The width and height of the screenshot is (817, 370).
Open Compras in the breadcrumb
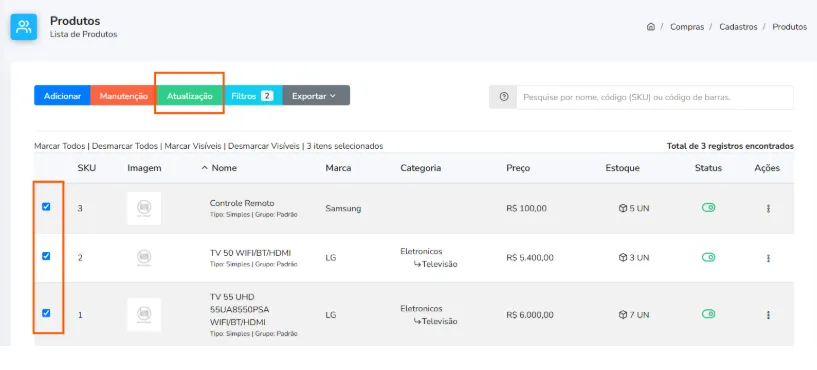pyautogui.click(x=687, y=27)
